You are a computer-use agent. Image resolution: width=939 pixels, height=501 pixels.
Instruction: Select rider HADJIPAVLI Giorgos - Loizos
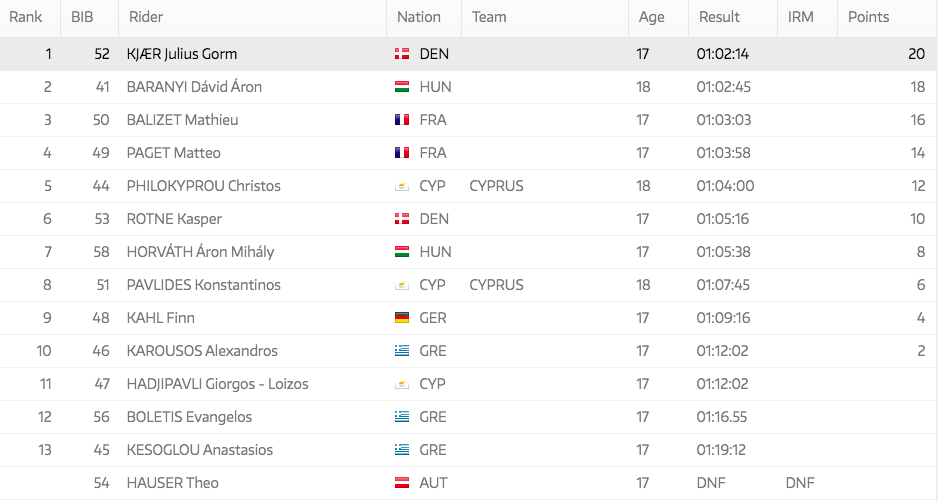click(217, 384)
